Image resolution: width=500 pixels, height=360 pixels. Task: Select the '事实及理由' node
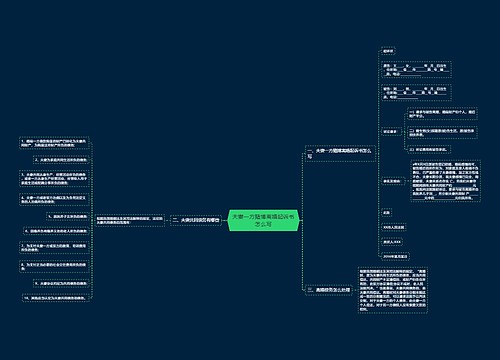click(393, 181)
